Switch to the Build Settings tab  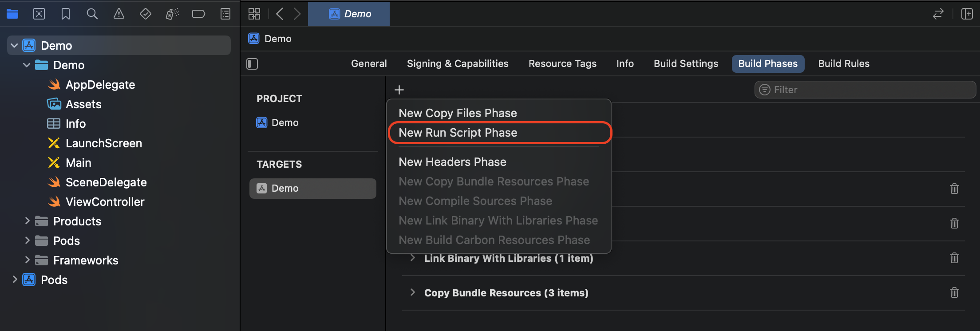[x=686, y=63]
